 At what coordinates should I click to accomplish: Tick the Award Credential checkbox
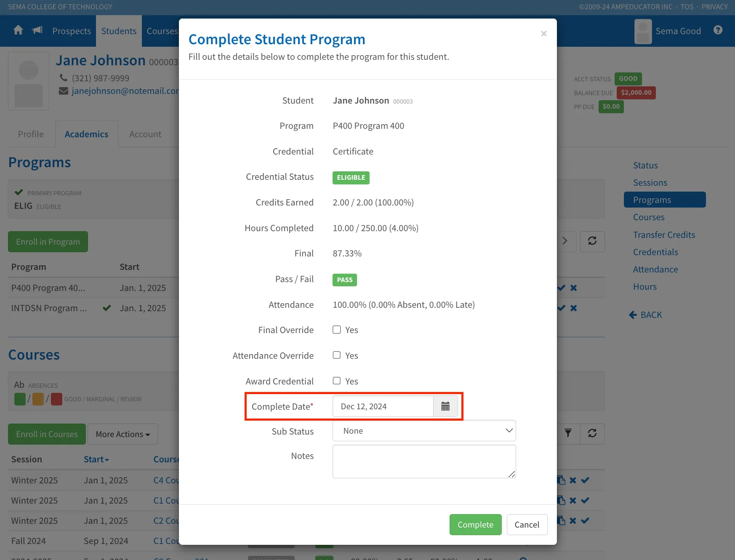337,381
